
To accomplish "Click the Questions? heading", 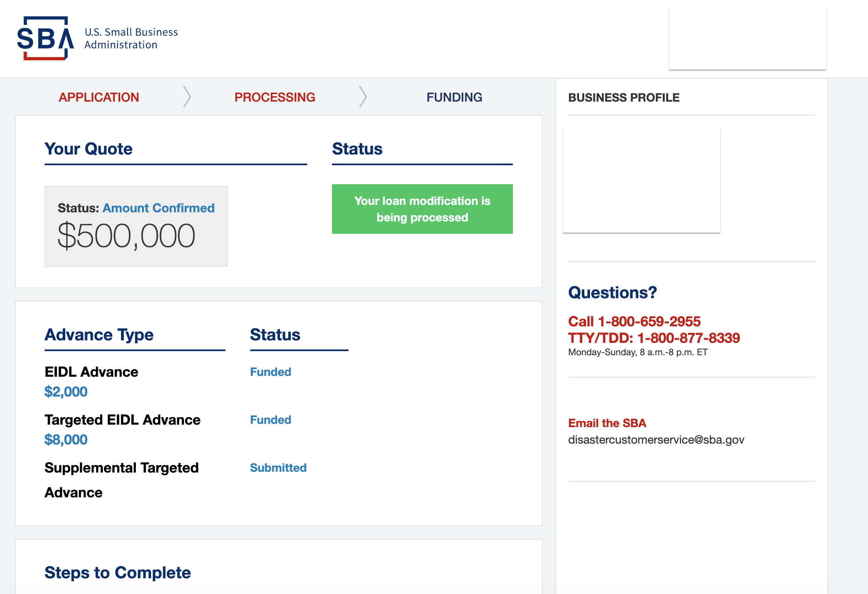I will (x=612, y=292).
